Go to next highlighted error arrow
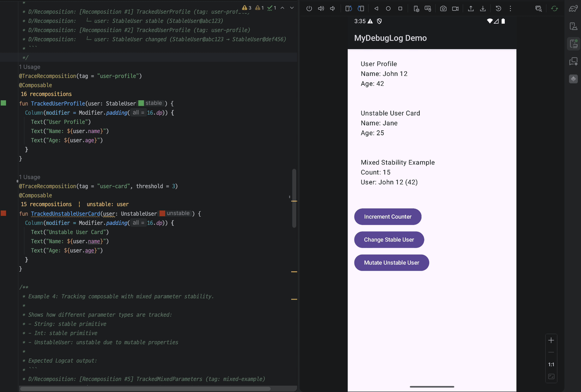 coord(292,8)
